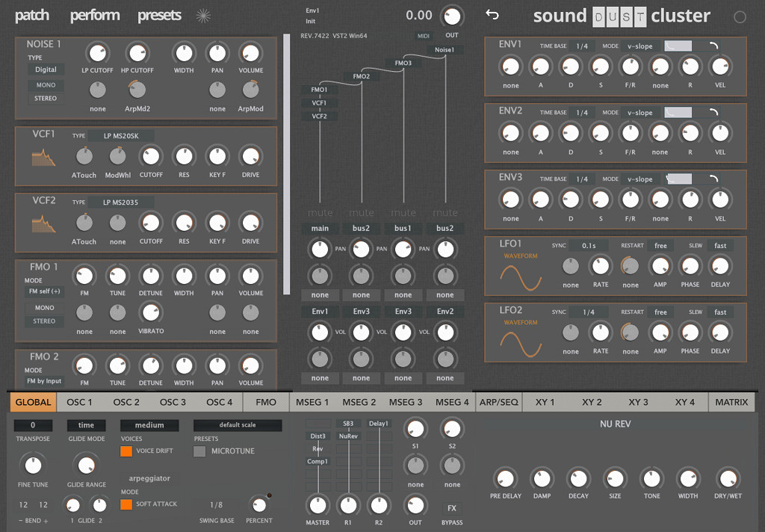Open the VCF1 type dropdown LP MS20SK
The height and width of the screenshot is (532, 765).
coord(120,136)
